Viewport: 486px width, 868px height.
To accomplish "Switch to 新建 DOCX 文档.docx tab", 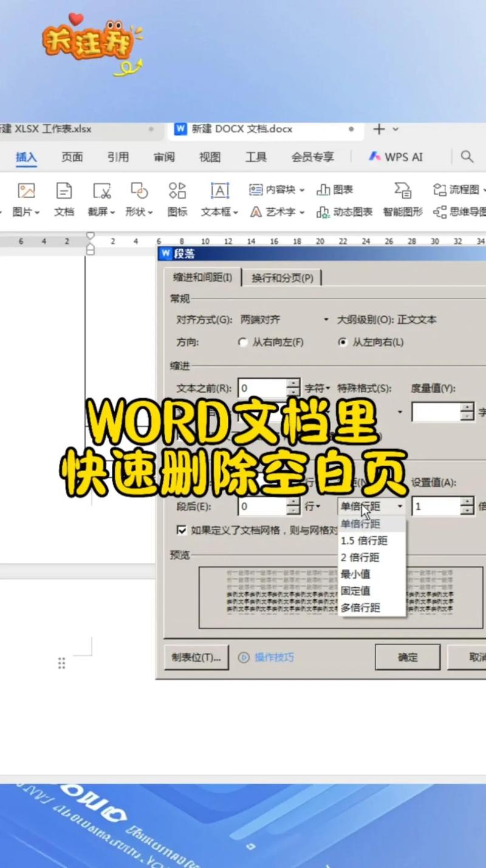I will coord(264,129).
